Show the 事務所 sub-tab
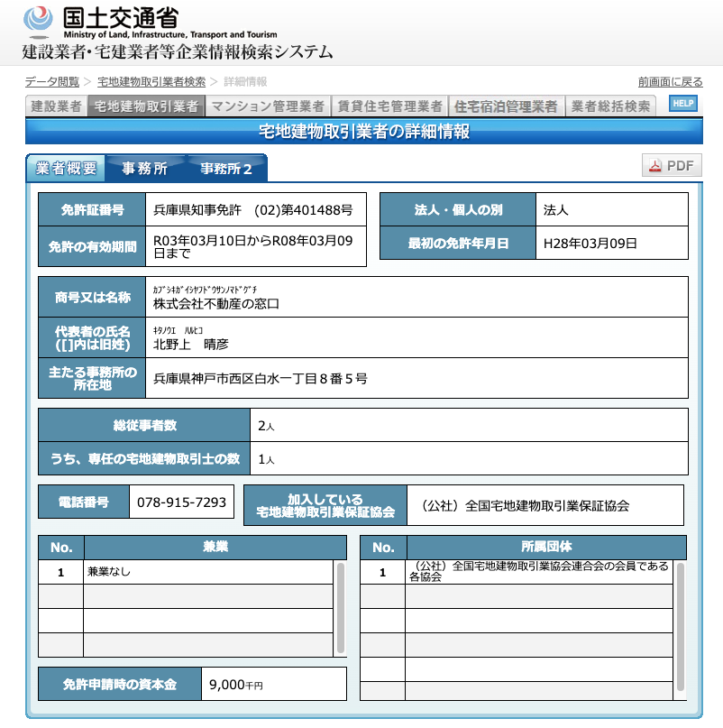This screenshot has width=723, height=728. coord(144,169)
